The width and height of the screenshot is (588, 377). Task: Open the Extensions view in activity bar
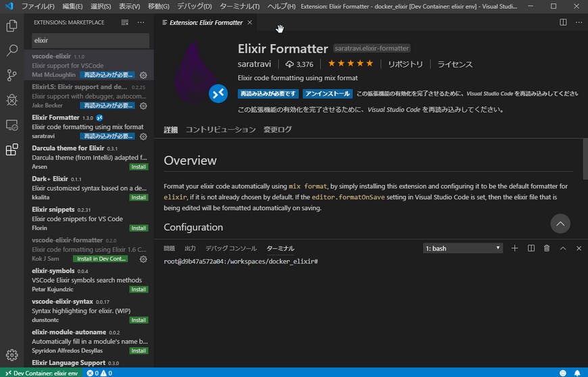[12, 149]
